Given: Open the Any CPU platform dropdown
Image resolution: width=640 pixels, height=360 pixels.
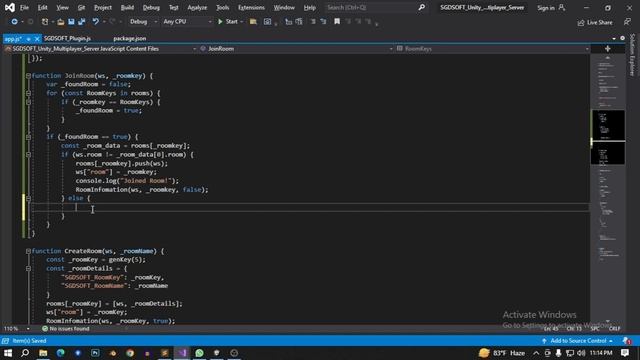Looking at the screenshot, I should 187,22.
